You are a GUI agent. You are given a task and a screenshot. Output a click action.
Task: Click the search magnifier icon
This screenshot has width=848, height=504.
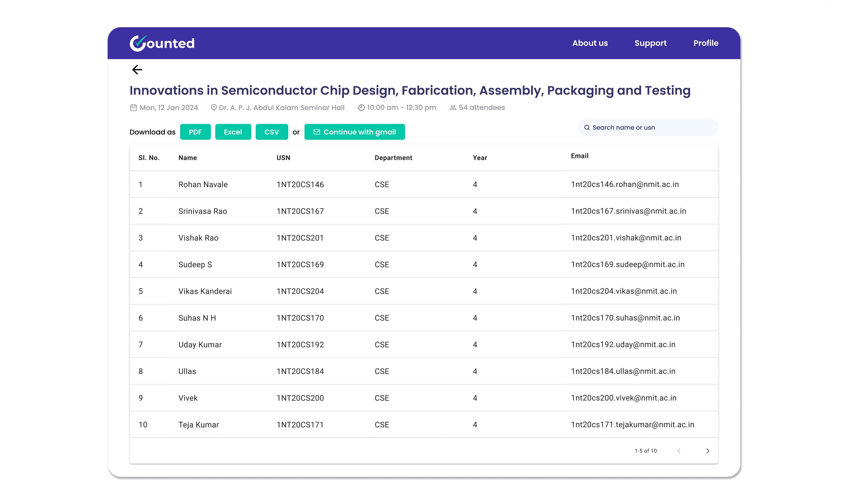point(587,128)
